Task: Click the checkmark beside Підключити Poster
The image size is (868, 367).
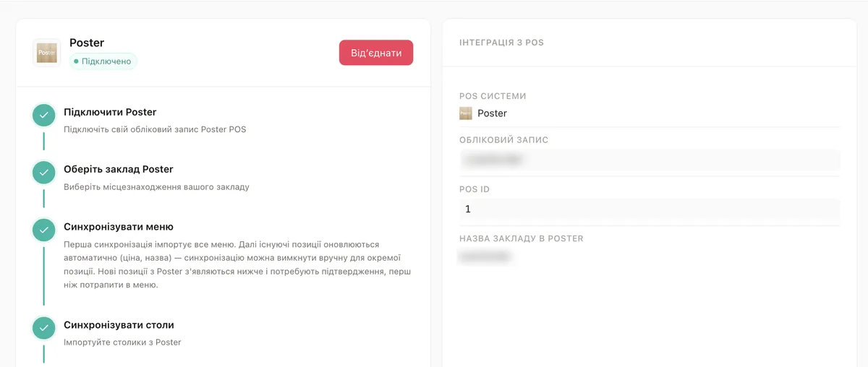Action: pyautogui.click(x=44, y=115)
